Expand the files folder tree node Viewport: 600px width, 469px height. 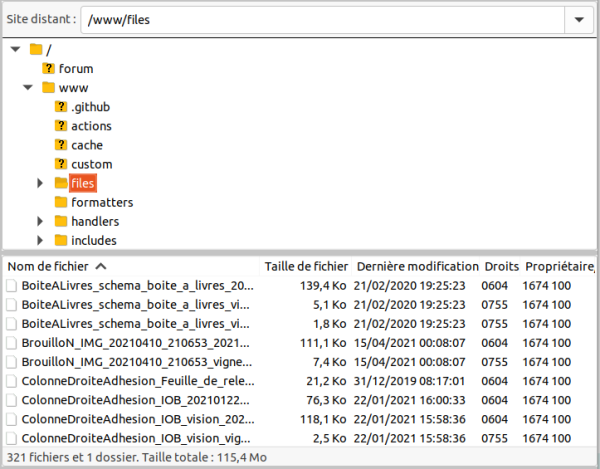click(x=40, y=183)
